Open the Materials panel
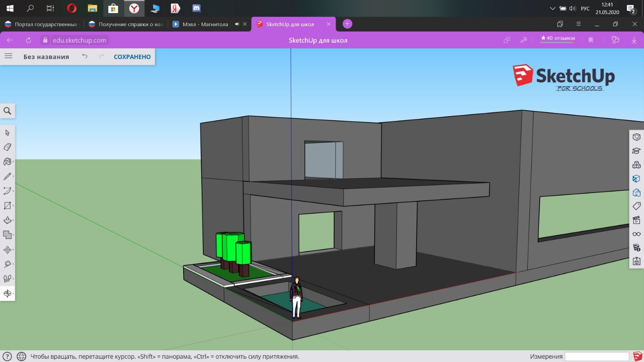Screen dimensions: 644x362 point(636,179)
